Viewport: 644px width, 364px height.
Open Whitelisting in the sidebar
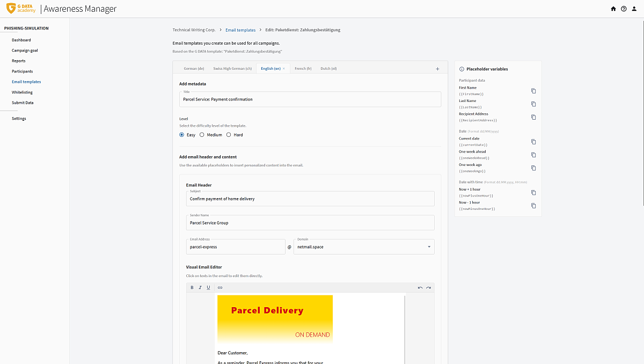[x=23, y=92]
